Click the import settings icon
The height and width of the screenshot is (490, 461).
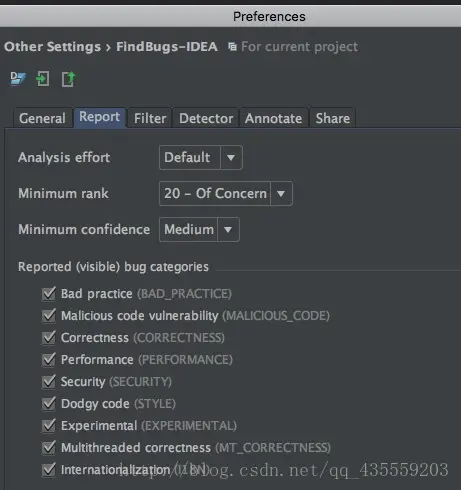click(43, 79)
